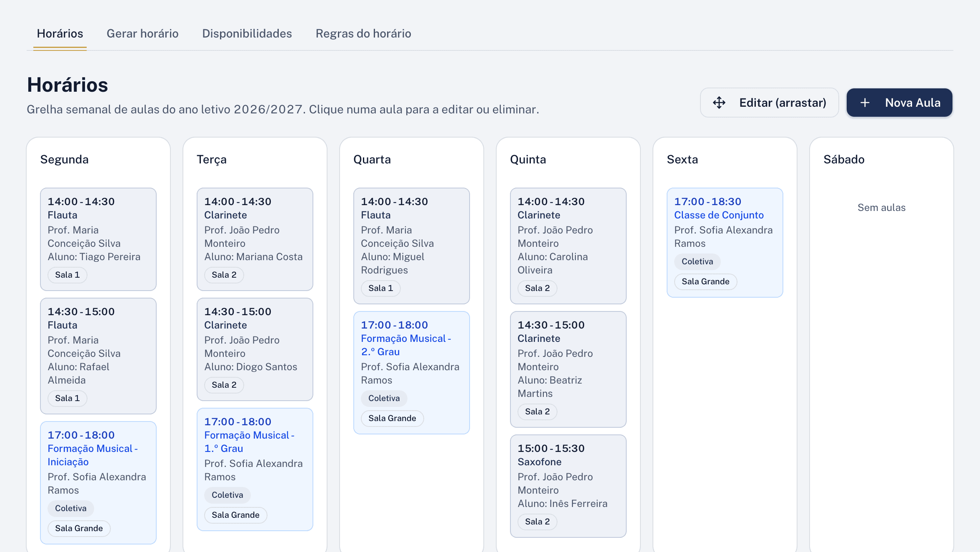Screen dimensions: 980x552
Task: Click Sala 2 tag on Mariana Costa lesson
Action: tap(224, 275)
